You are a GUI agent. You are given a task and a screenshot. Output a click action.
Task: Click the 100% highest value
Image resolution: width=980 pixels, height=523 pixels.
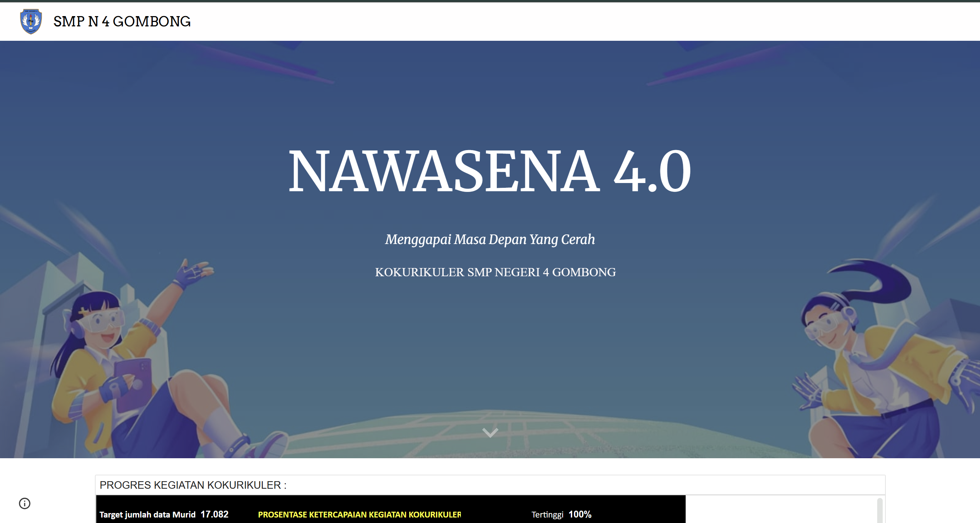click(580, 514)
